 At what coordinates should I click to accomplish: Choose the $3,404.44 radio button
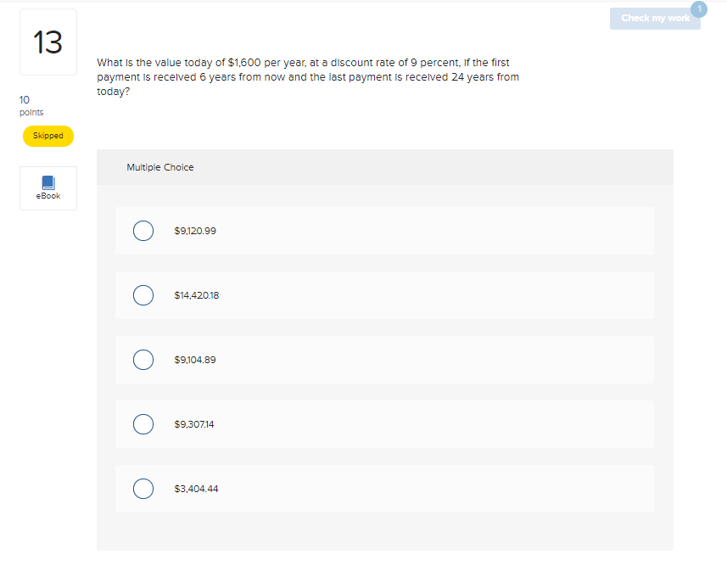click(x=143, y=488)
